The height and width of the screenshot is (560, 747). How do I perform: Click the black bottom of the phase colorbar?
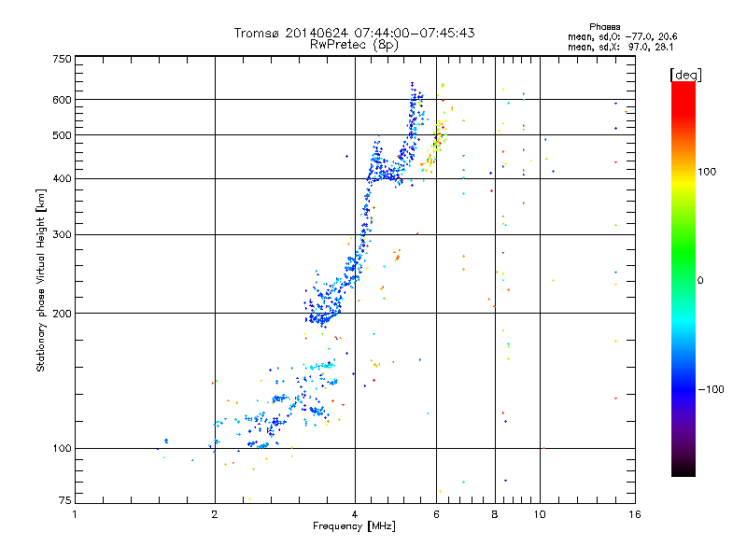tap(684, 469)
